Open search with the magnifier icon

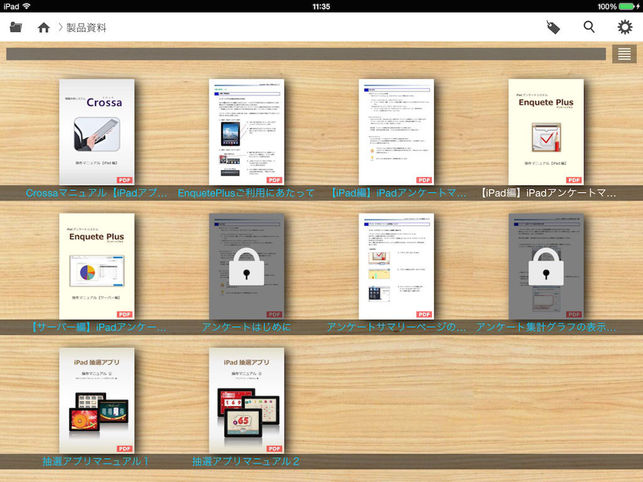pyautogui.click(x=589, y=27)
